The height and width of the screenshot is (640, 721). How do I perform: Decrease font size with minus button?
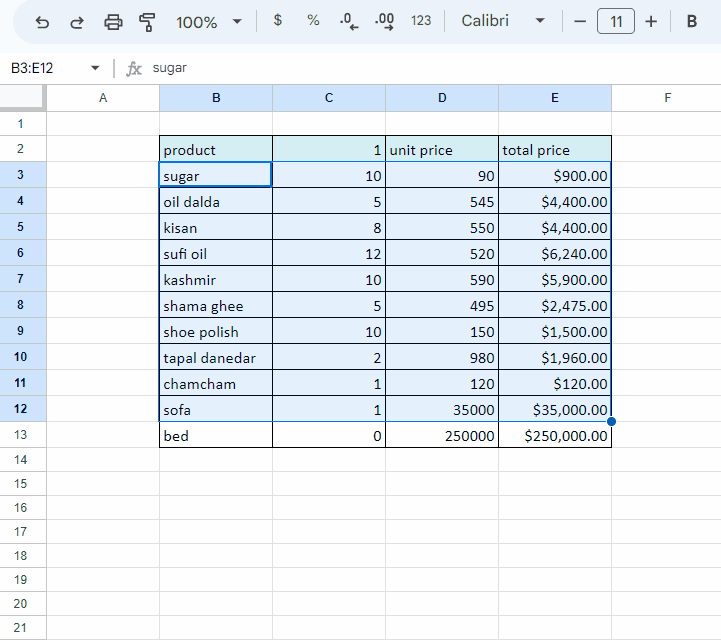(580, 21)
